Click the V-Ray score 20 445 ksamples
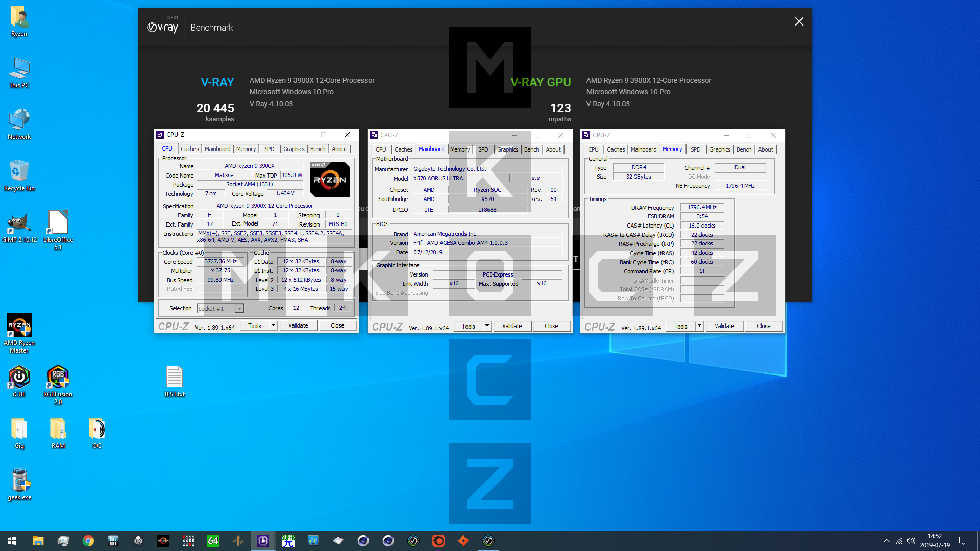 coord(215,113)
